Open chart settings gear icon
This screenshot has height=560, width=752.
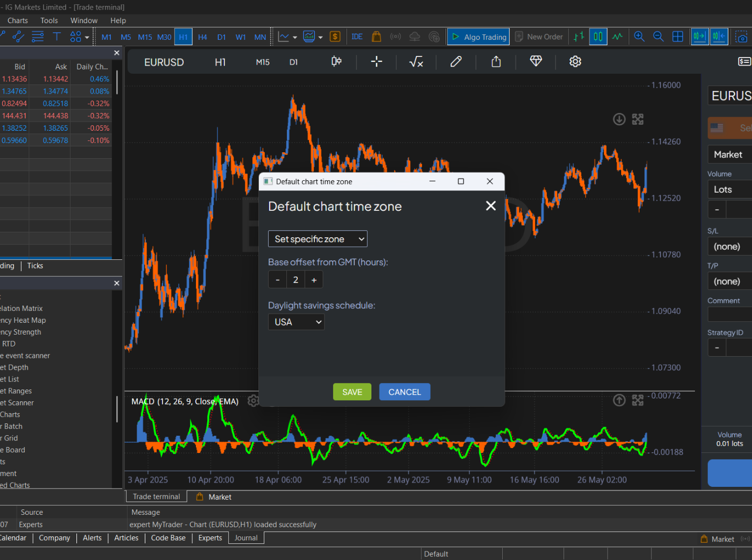click(x=575, y=61)
